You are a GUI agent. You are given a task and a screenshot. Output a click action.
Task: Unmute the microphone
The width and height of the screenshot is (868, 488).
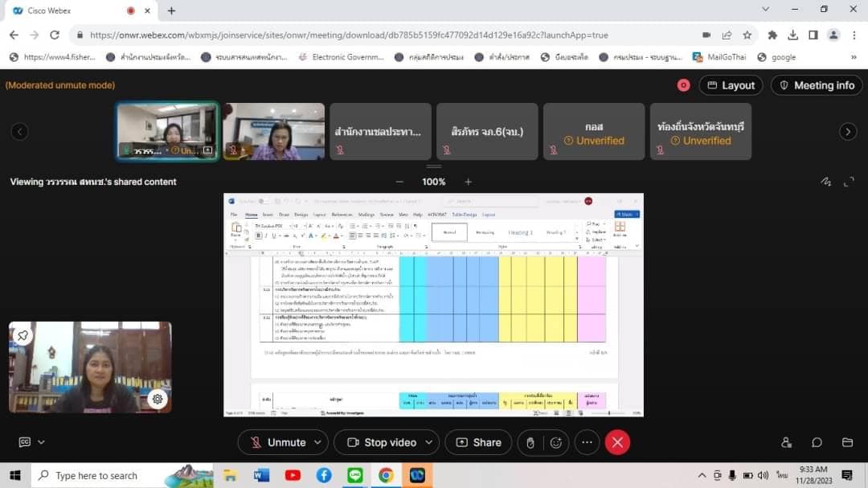[278, 443]
